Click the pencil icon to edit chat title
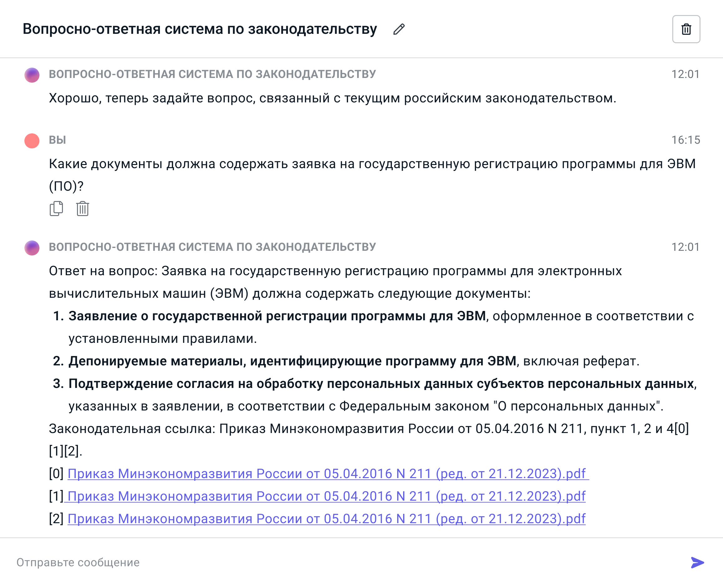 coord(398,29)
